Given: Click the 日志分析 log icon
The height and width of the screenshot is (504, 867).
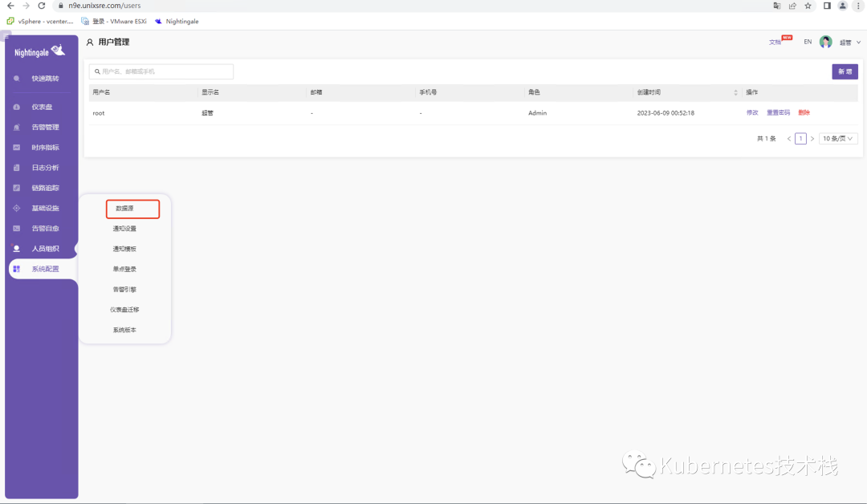Looking at the screenshot, I should coord(17,168).
